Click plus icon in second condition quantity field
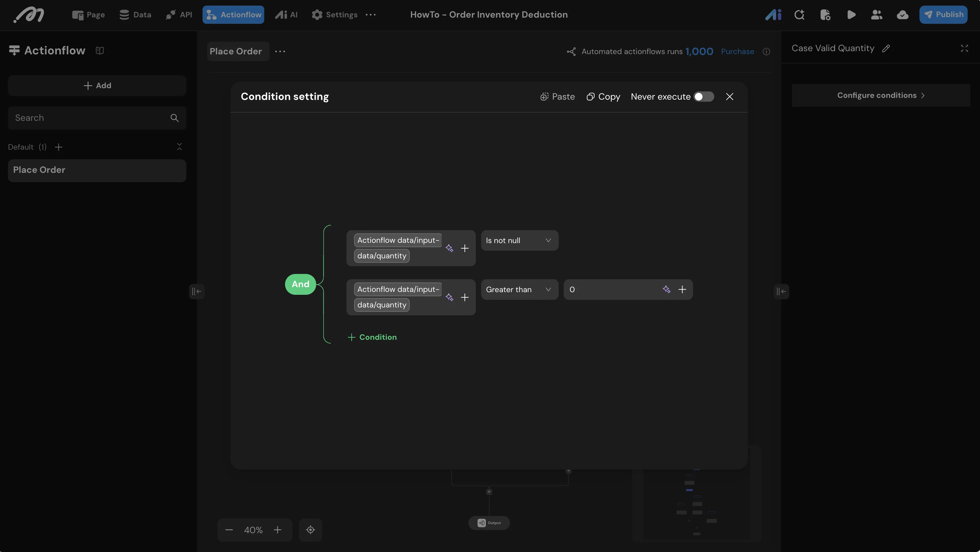The height and width of the screenshot is (552, 980). [464, 297]
